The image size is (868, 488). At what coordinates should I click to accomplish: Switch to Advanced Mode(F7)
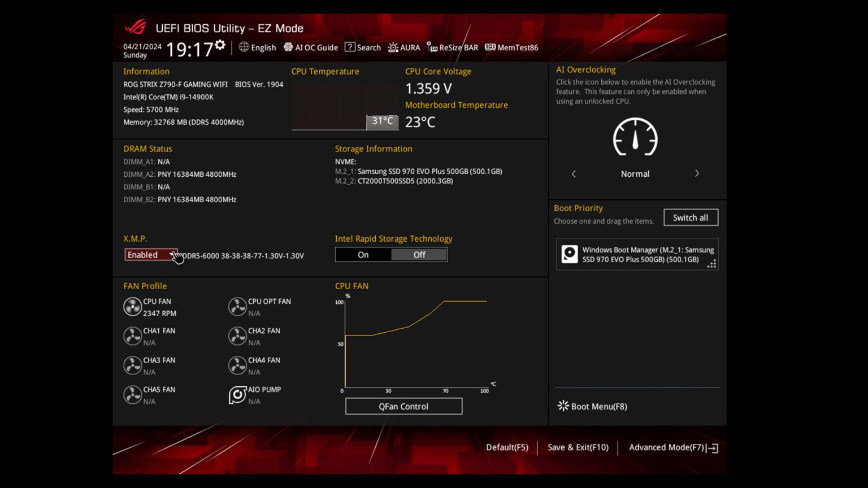click(666, 447)
